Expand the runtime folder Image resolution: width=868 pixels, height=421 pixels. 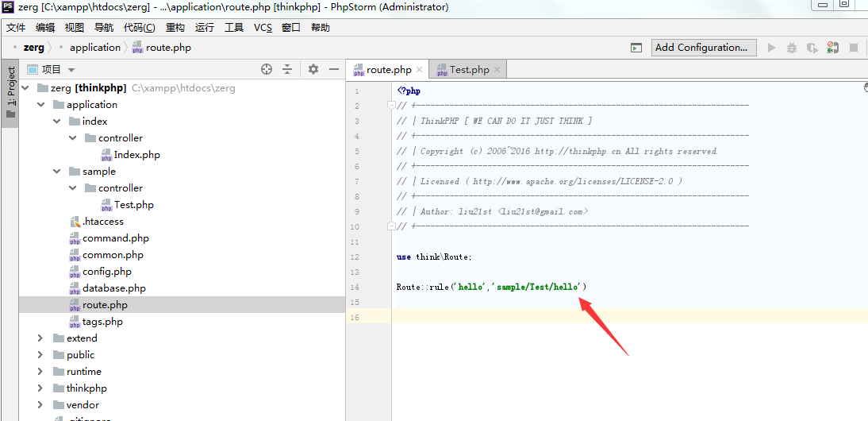click(x=40, y=371)
